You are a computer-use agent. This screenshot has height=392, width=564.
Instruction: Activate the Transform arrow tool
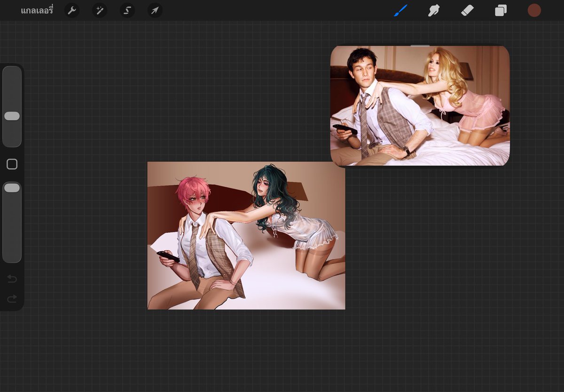click(155, 10)
